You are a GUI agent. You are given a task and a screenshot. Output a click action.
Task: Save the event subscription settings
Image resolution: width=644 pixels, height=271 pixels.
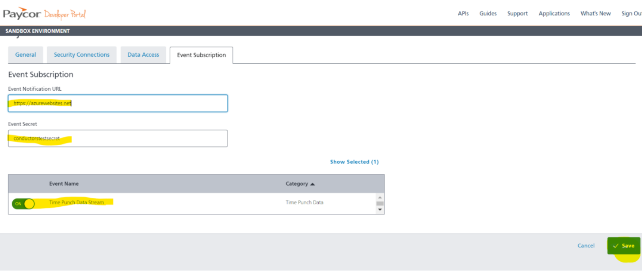(x=623, y=245)
